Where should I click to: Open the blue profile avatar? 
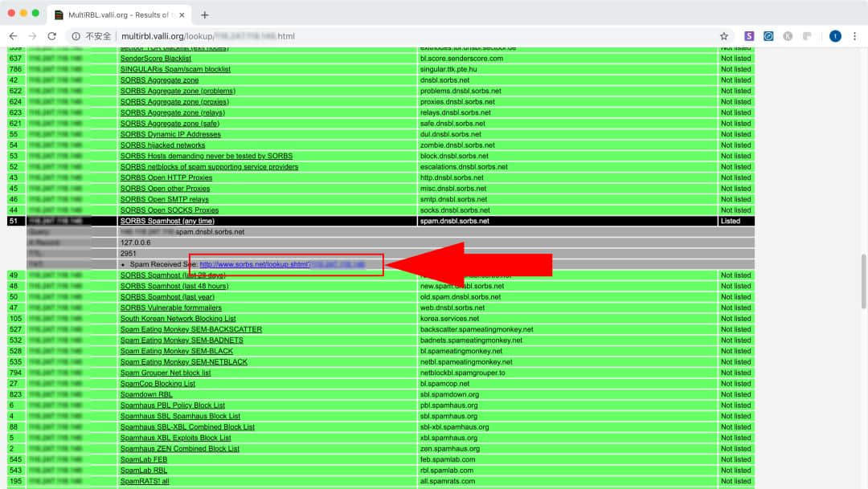[835, 36]
